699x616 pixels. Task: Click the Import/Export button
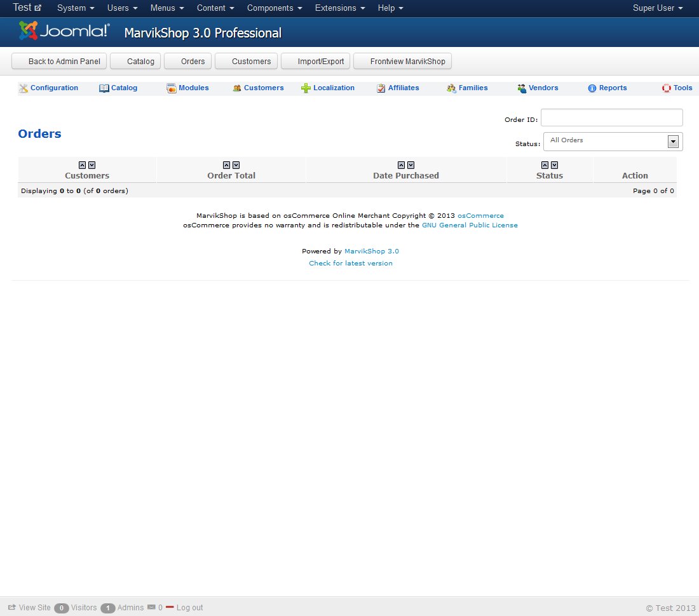[x=315, y=62]
